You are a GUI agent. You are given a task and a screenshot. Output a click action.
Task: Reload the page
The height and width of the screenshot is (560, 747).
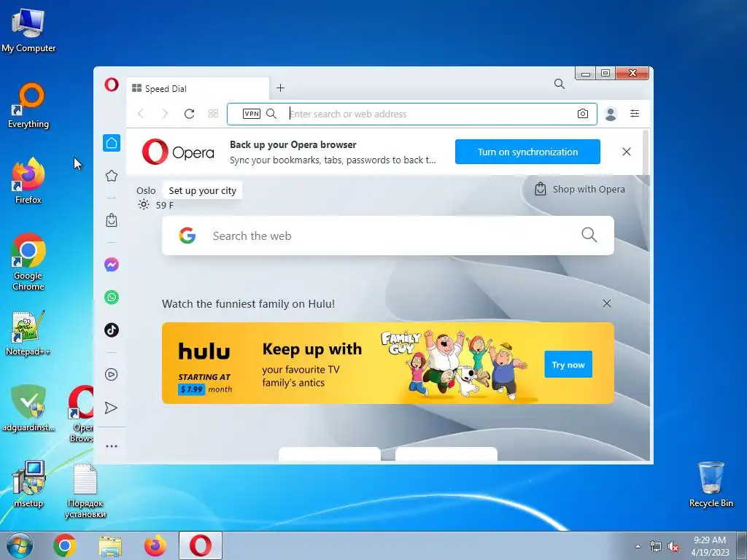[x=189, y=114]
